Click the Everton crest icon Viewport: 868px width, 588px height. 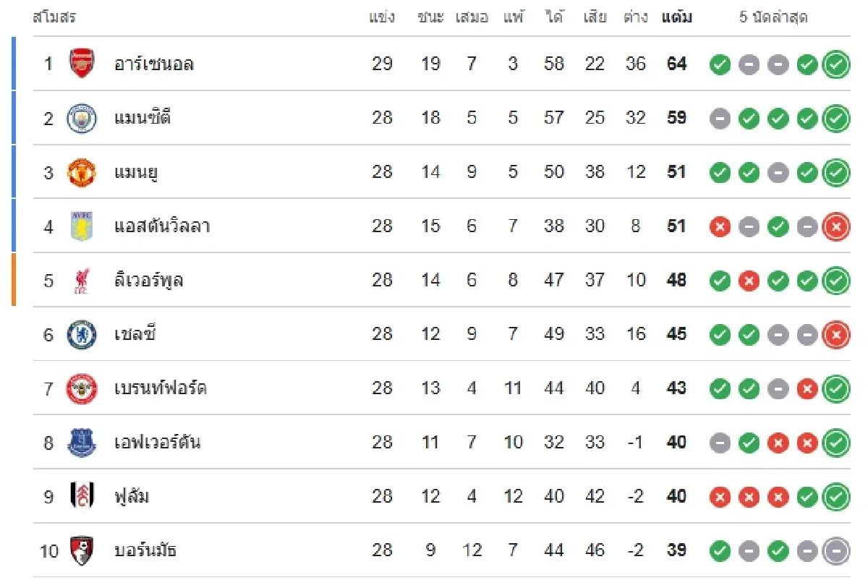click(x=82, y=443)
